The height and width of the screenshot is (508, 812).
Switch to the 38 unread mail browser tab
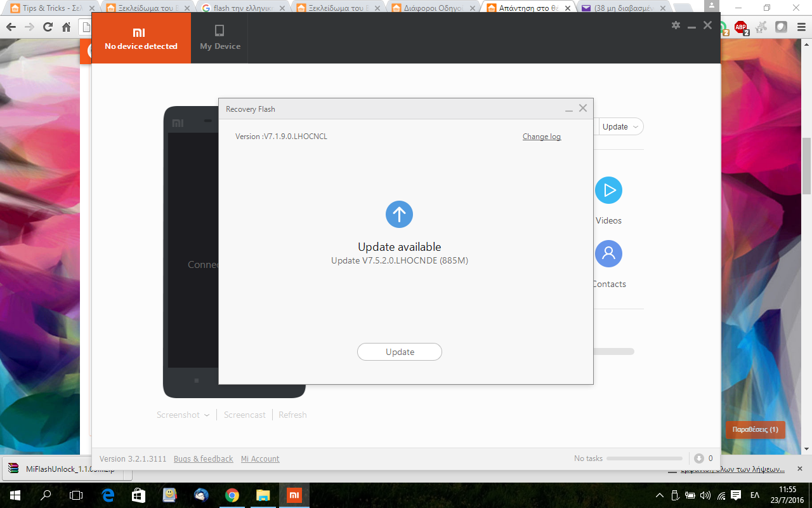624,8
